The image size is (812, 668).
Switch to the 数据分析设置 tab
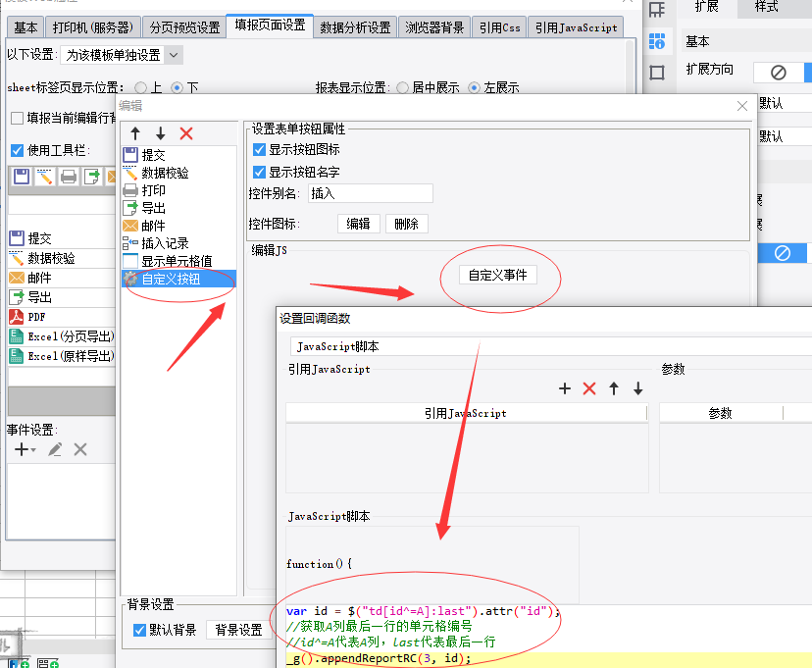355,27
